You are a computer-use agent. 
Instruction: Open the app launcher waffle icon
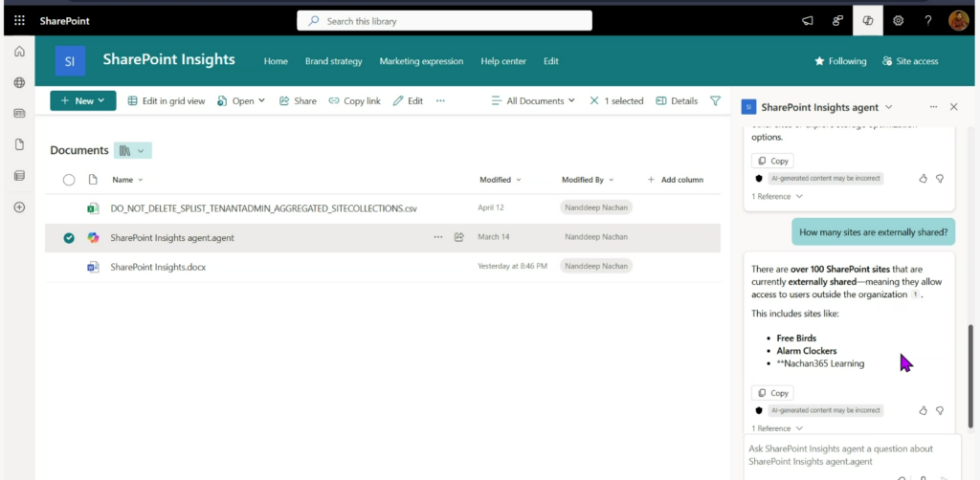click(19, 21)
